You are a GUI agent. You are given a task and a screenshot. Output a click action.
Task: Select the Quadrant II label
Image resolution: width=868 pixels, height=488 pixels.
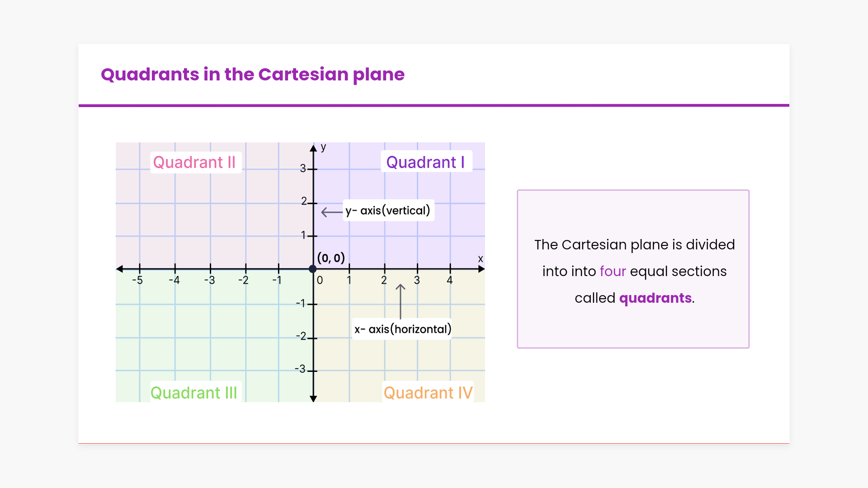click(194, 162)
